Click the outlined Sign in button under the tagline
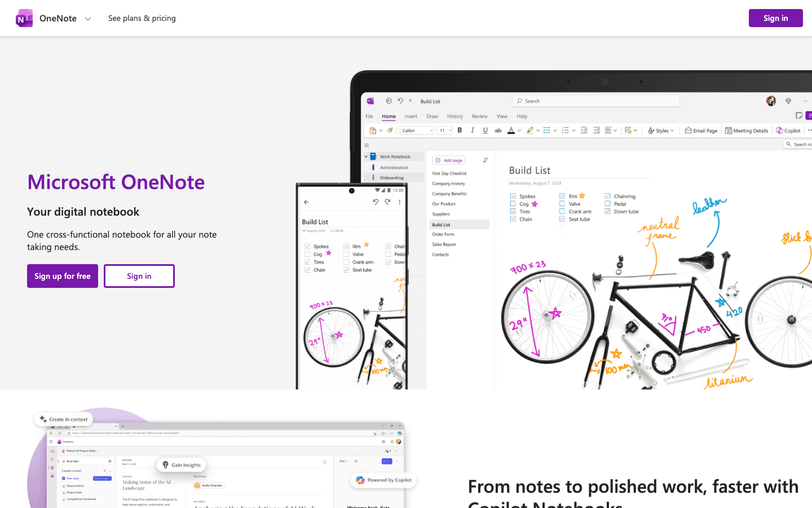Image resolution: width=812 pixels, height=508 pixels. point(139,276)
